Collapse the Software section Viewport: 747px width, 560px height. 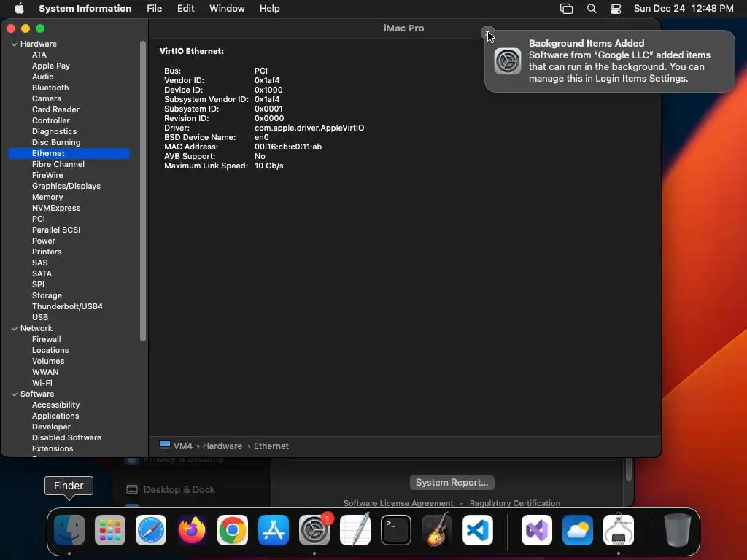click(x=15, y=394)
